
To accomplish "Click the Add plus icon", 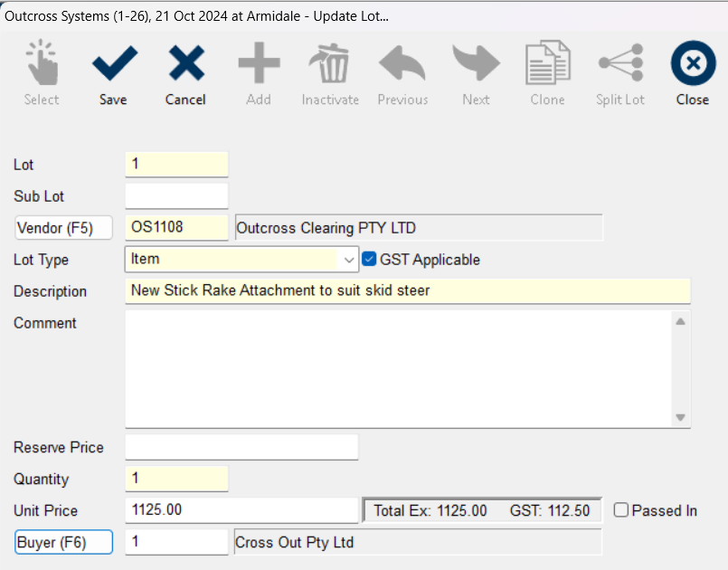I will [x=259, y=65].
